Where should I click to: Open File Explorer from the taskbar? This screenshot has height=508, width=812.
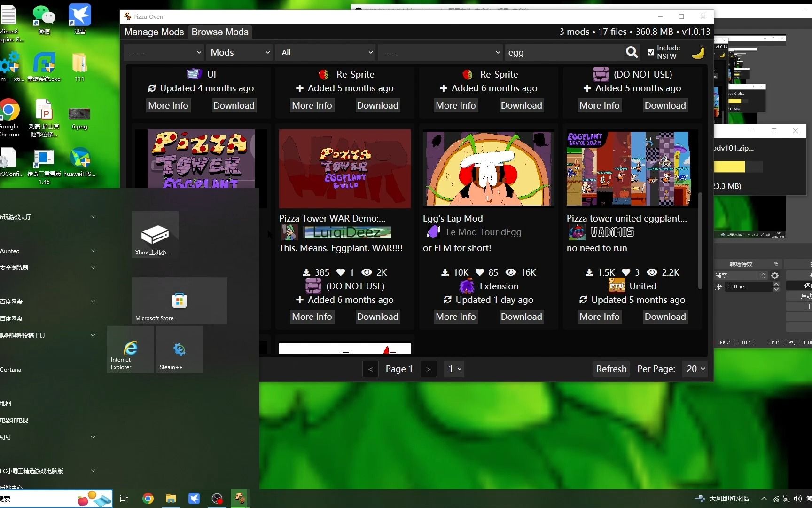[171, 499]
